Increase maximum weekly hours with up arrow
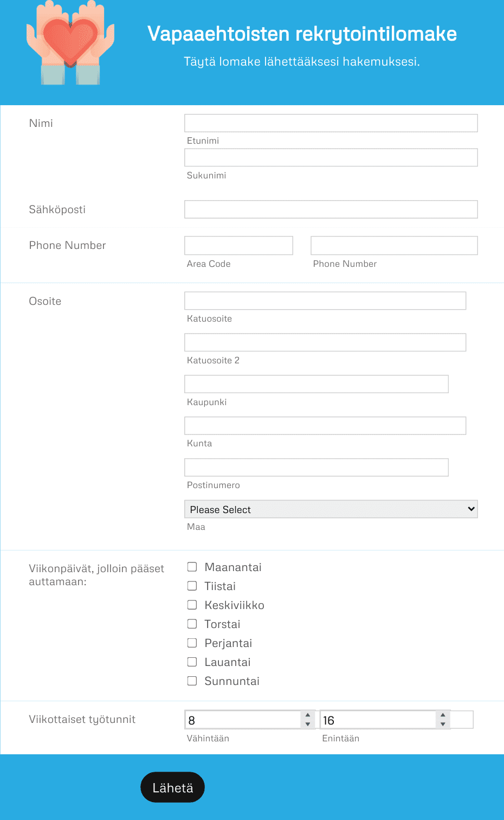The width and height of the screenshot is (504, 820). pos(443,715)
